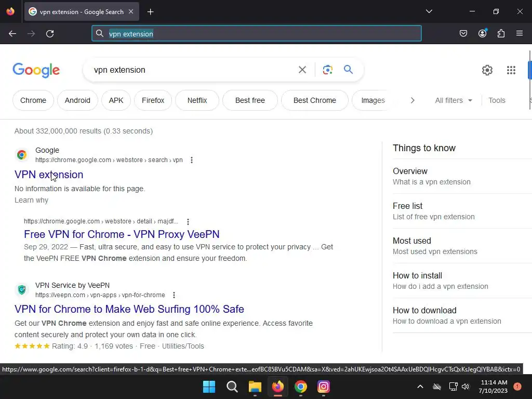Reload the current page
532x399 pixels.
[50, 34]
